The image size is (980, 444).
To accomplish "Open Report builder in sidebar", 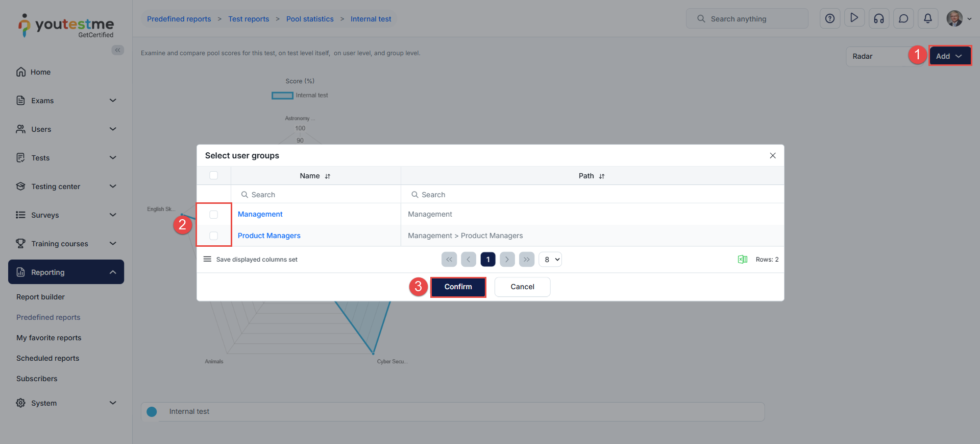I will pos(40,297).
